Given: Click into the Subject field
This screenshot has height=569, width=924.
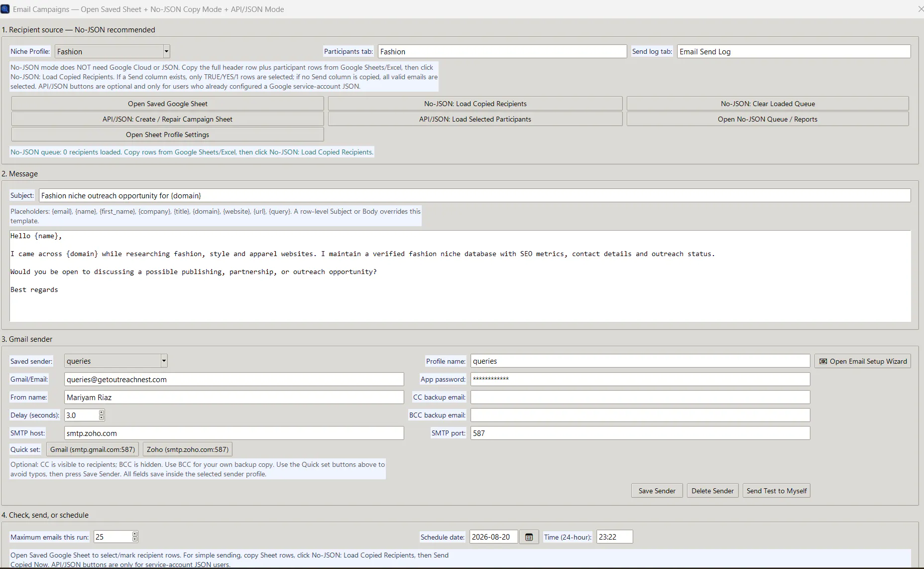Looking at the screenshot, I should (475, 195).
